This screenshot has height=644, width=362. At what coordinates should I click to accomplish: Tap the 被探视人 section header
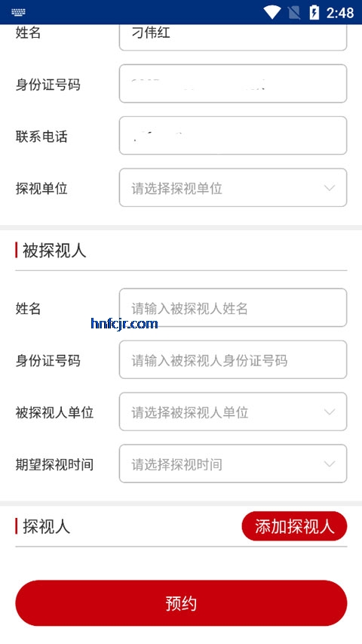coord(54,250)
